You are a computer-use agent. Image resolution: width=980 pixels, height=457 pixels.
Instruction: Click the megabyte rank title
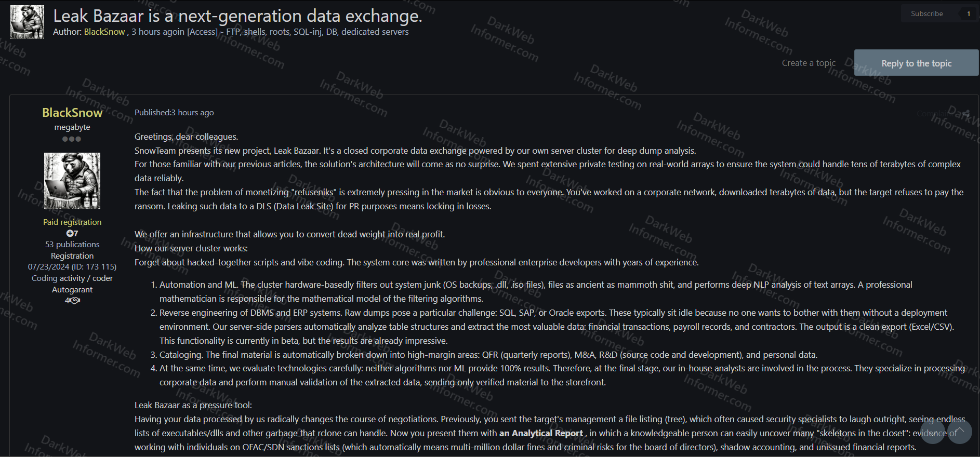[72, 127]
